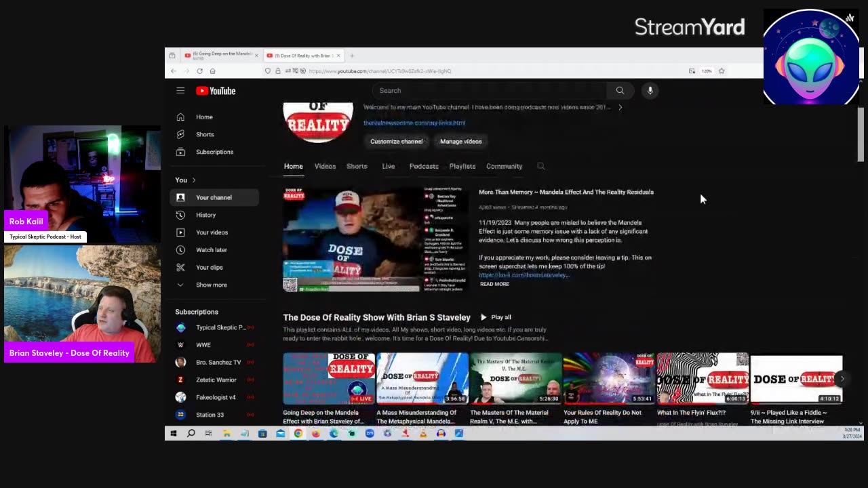The width and height of the screenshot is (868, 488).
Task: Expand video description with READ MORE
Action: [494, 284]
